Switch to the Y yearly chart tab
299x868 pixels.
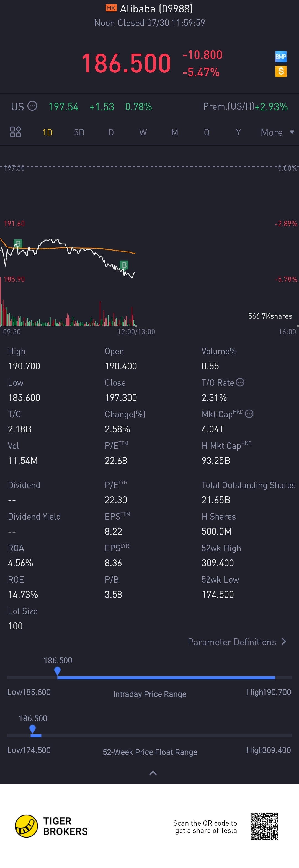[x=238, y=132]
